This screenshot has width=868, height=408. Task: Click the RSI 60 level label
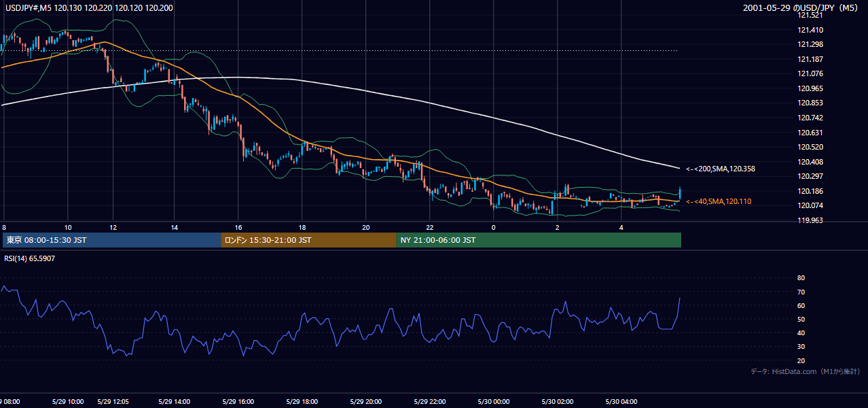pos(801,305)
